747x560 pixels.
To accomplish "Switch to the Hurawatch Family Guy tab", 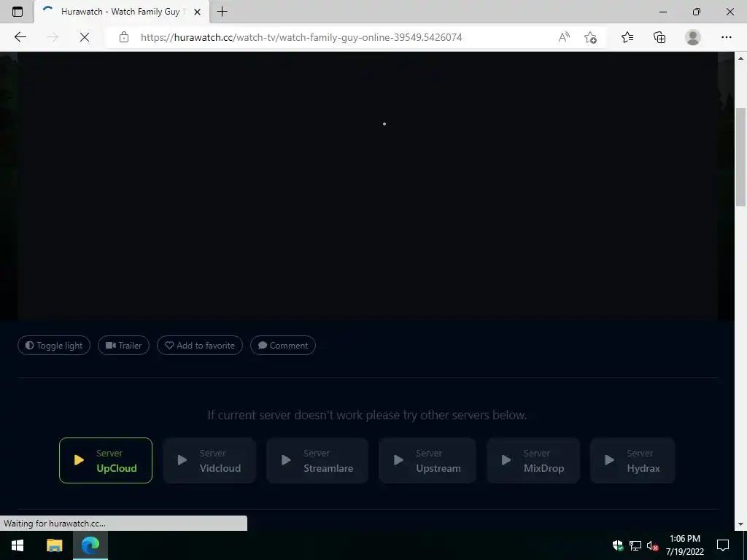I will [x=122, y=12].
